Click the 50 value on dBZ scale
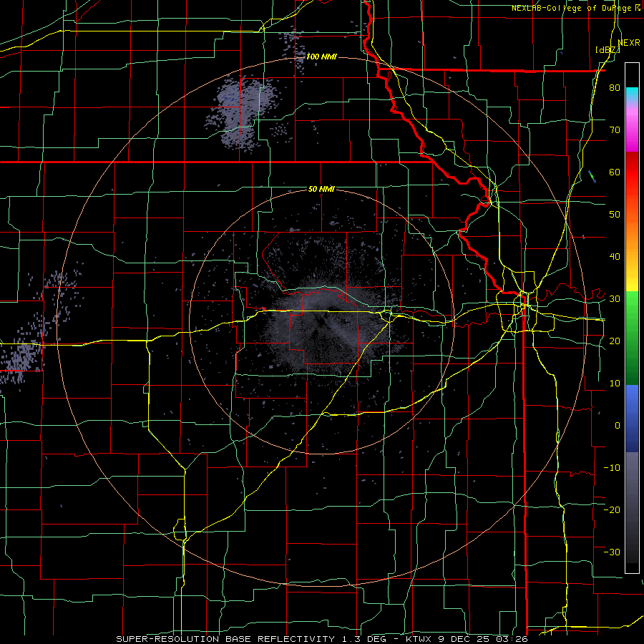Screen dimensions: 644x644 (615, 215)
